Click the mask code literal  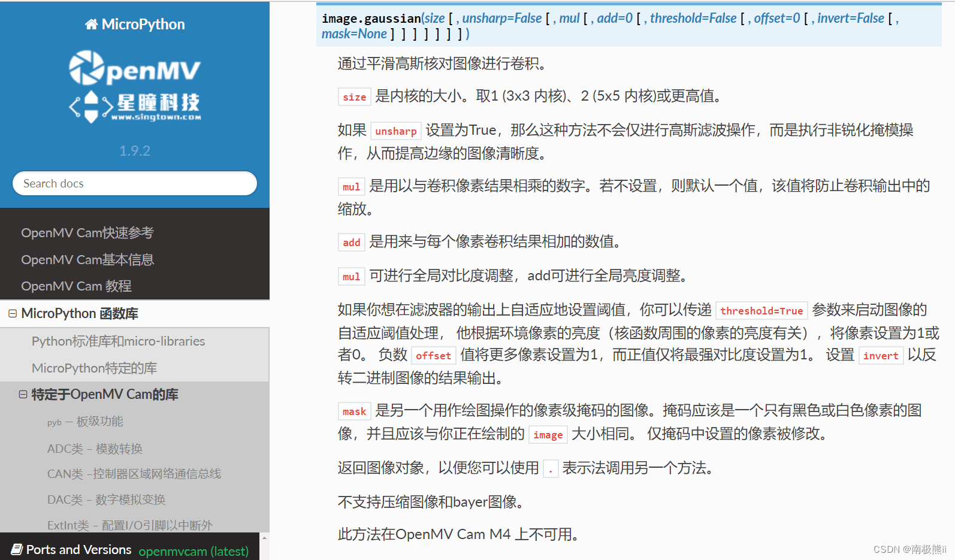(x=354, y=411)
